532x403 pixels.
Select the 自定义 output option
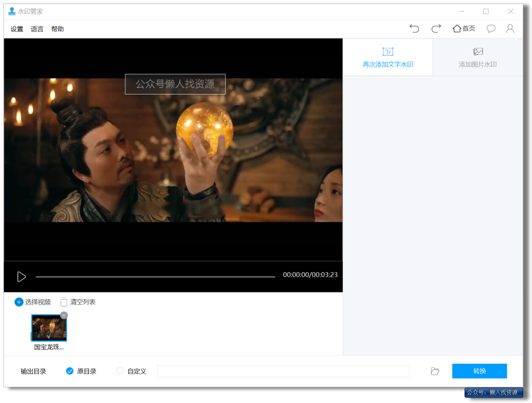click(x=131, y=371)
